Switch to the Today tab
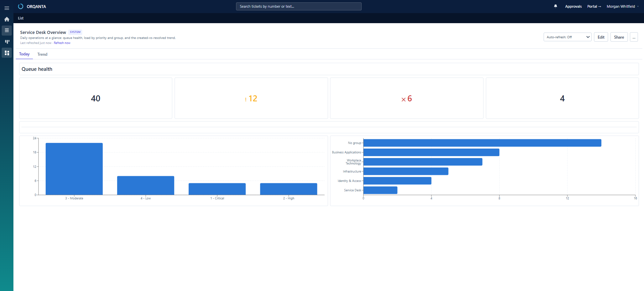This screenshot has height=291, width=644. point(24,54)
